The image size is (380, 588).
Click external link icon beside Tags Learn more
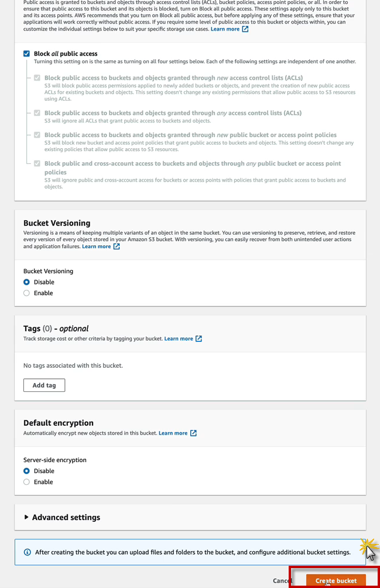tap(198, 339)
